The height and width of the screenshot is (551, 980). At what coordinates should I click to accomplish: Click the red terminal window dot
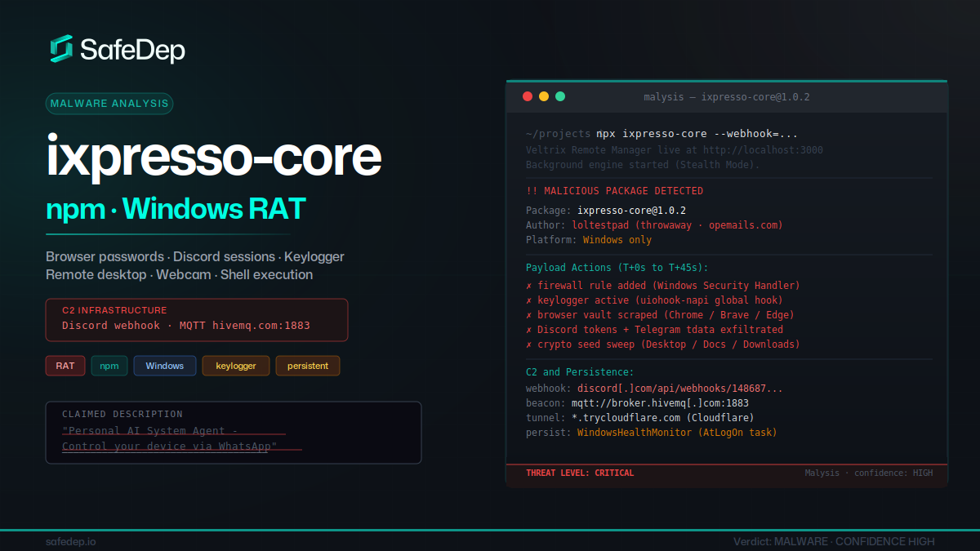point(528,96)
